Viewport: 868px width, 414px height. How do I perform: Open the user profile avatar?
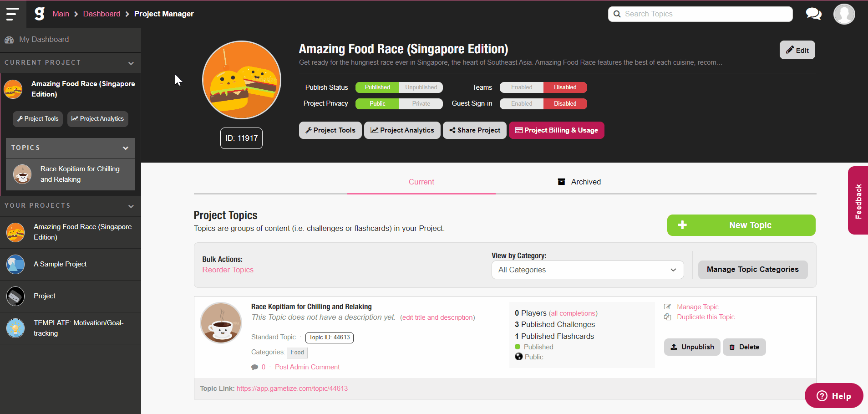pyautogui.click(x=844, y=14)
